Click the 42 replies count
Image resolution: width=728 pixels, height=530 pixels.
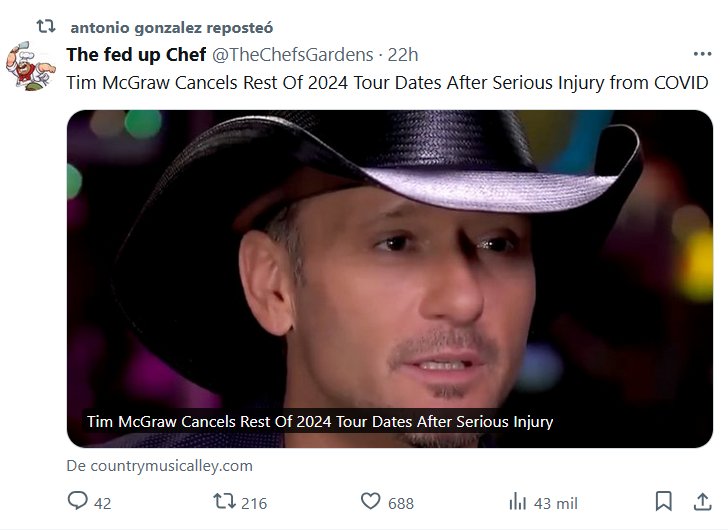[101, 503]
